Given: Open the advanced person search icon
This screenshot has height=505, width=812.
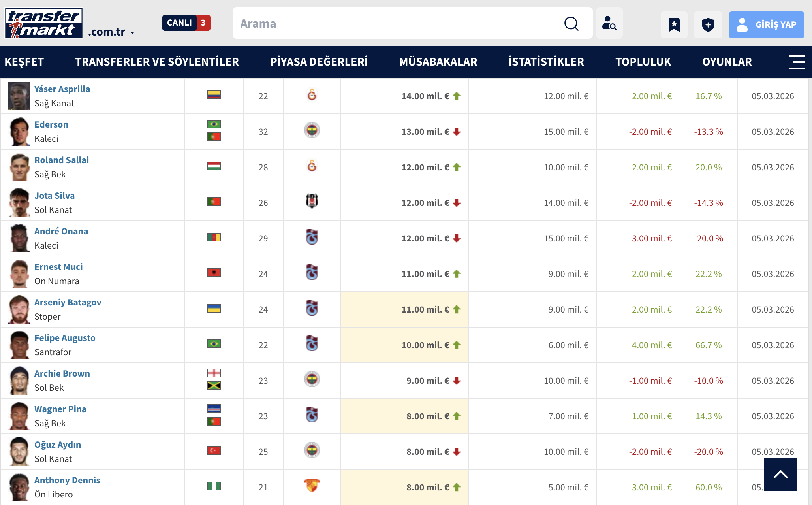Looking at the screenshot, I should click(x=609, y=24).
